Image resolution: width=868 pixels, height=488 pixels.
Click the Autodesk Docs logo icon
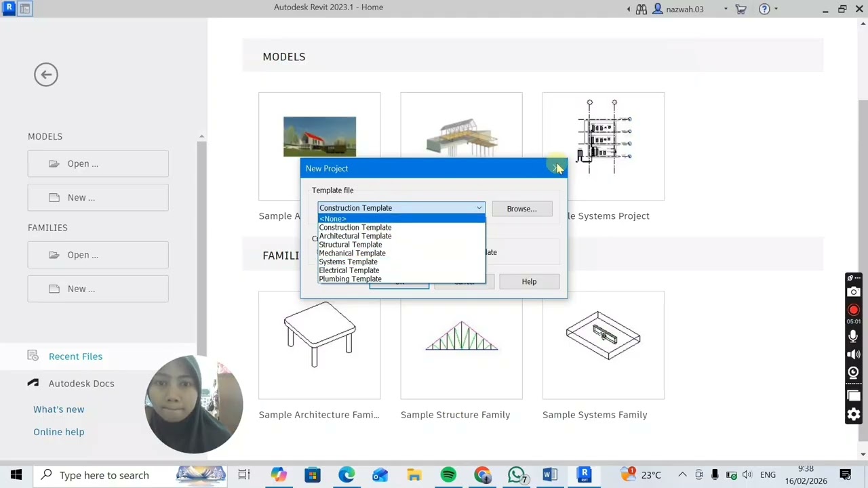[x=33, y=383]
